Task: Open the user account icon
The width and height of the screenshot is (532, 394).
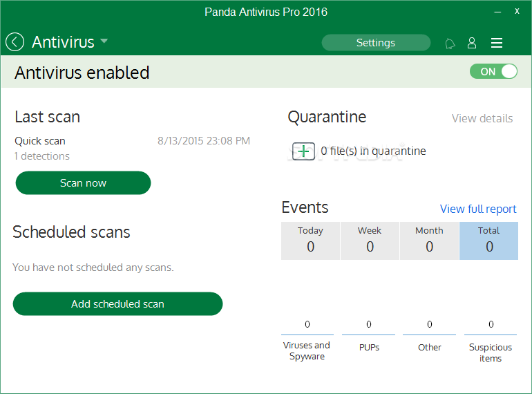Action: pyautogui.click(x=472, y=43)
